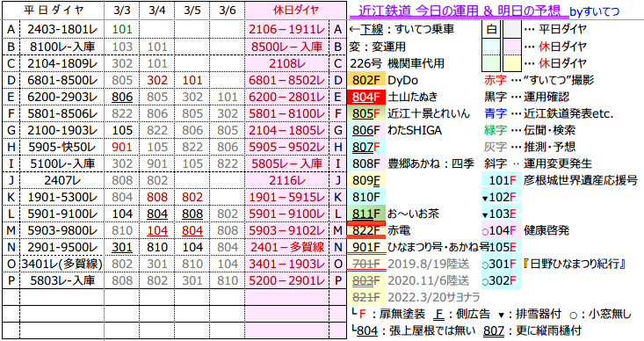
Task: Select holiday cell 1901-5915レ
Action: click(x=287, y=197)
